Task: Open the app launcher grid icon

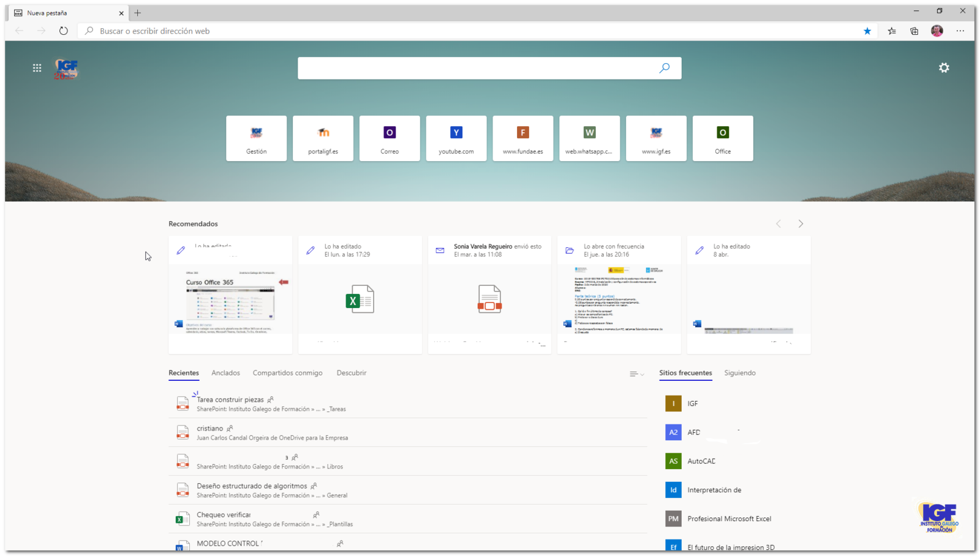Action: point(37,68)
